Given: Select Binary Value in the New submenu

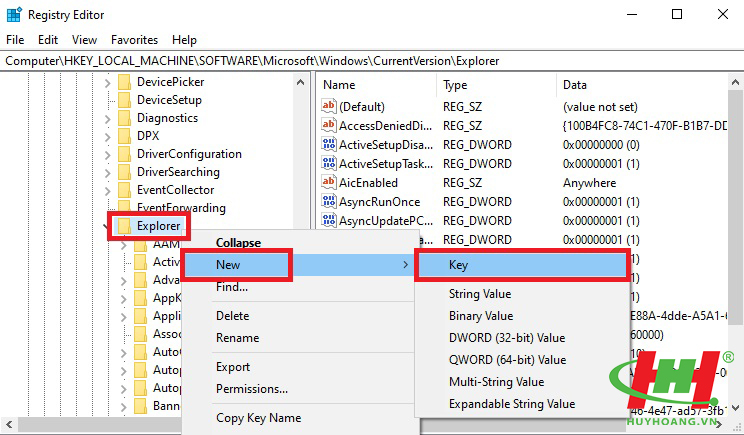Looking at the screenshot, I should (522, 316).
